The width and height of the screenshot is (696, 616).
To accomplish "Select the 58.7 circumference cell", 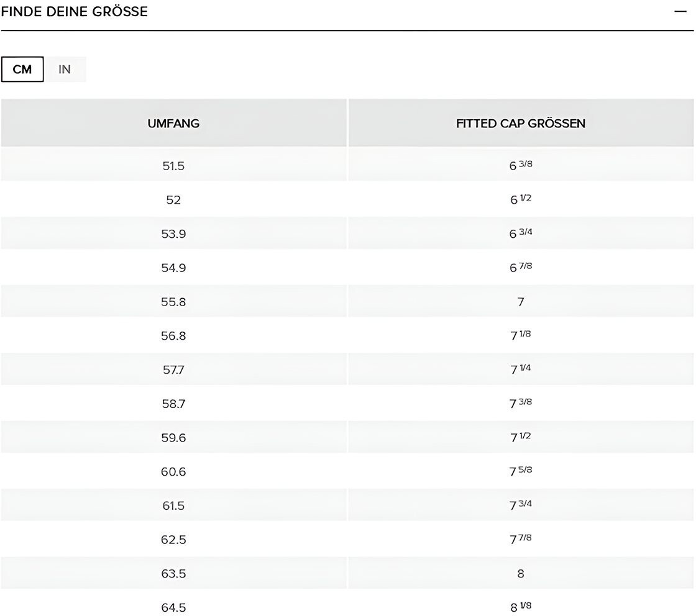I will click(x=173, y=404).
